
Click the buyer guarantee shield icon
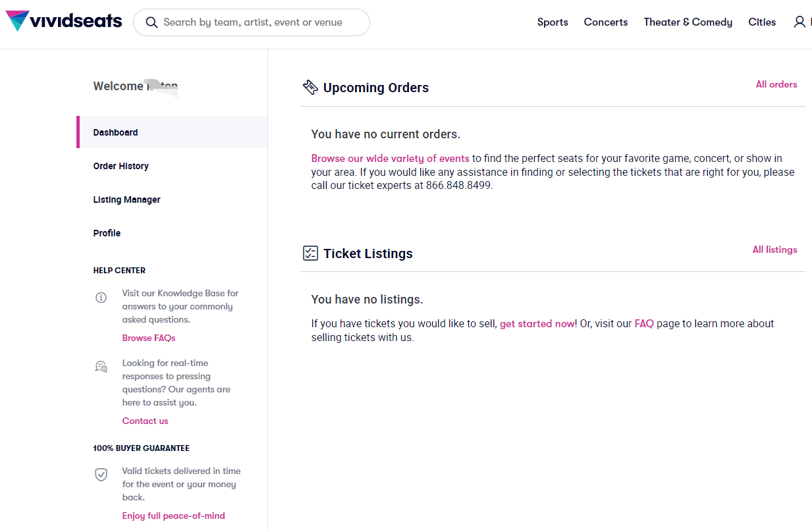[x=101, y=475]
